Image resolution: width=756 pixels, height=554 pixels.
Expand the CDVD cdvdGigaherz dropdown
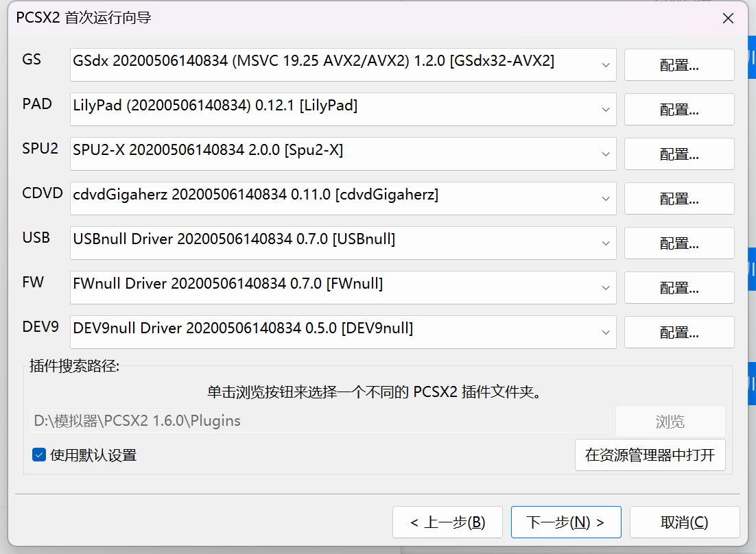(343, 198)
